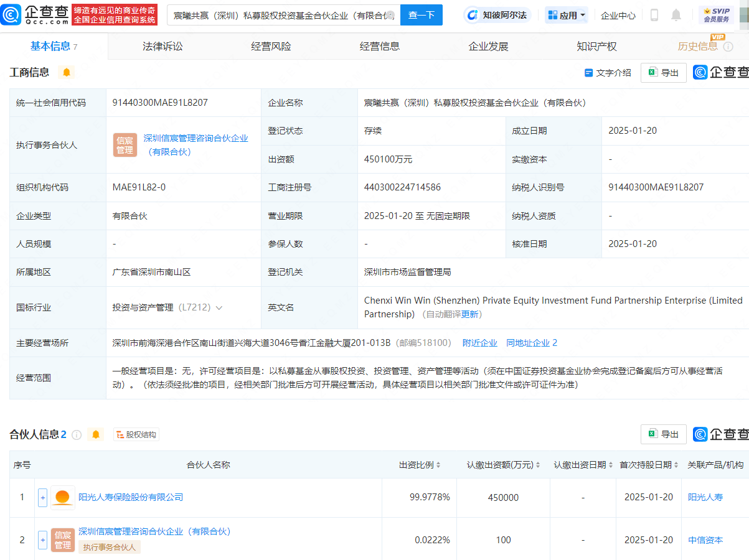Select partner share 0.0222%
The height and width of the screenshot is (560, 749).
tap(432, 540)
